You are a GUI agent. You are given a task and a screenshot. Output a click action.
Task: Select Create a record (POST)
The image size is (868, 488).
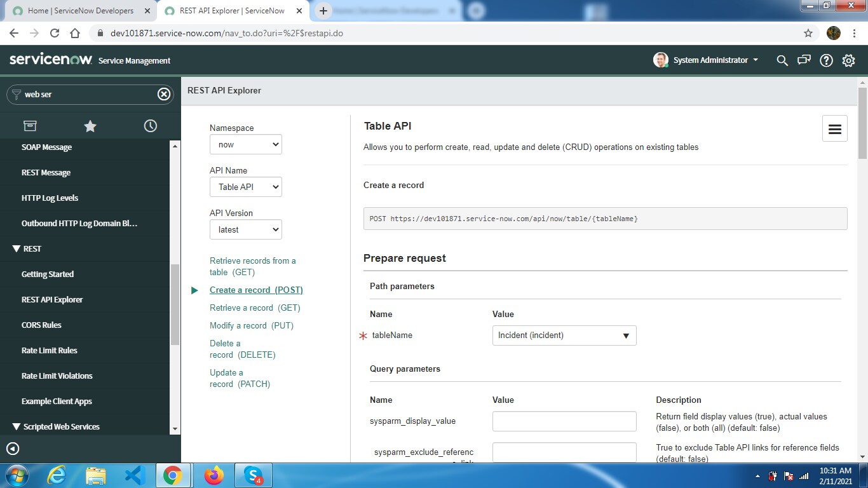point(256,290)
